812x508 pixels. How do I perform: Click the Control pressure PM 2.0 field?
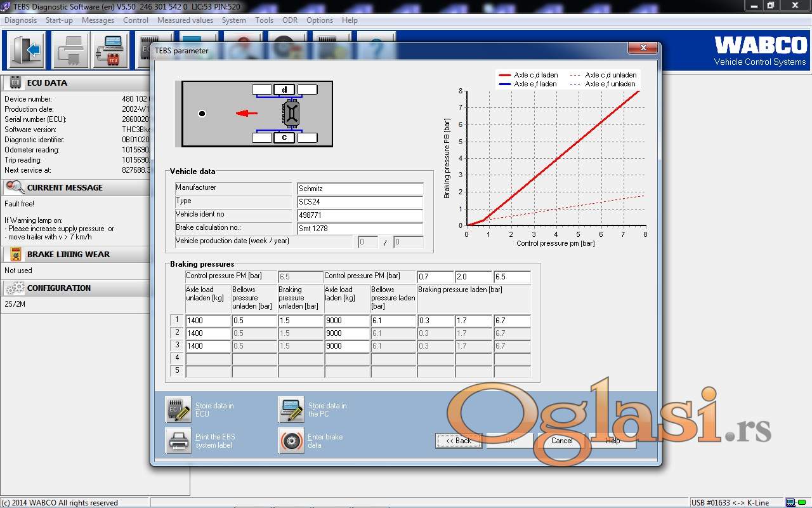tap(474, 277)
